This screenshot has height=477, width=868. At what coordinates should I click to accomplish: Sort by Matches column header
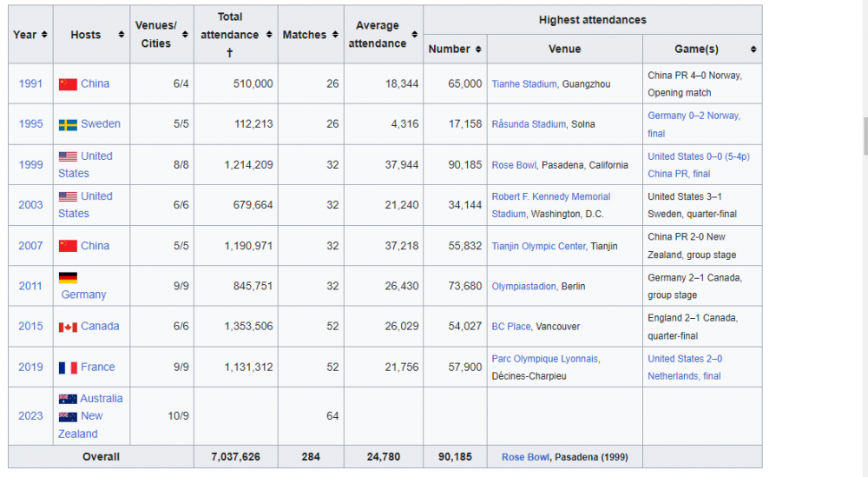click(x=310, y=35)
